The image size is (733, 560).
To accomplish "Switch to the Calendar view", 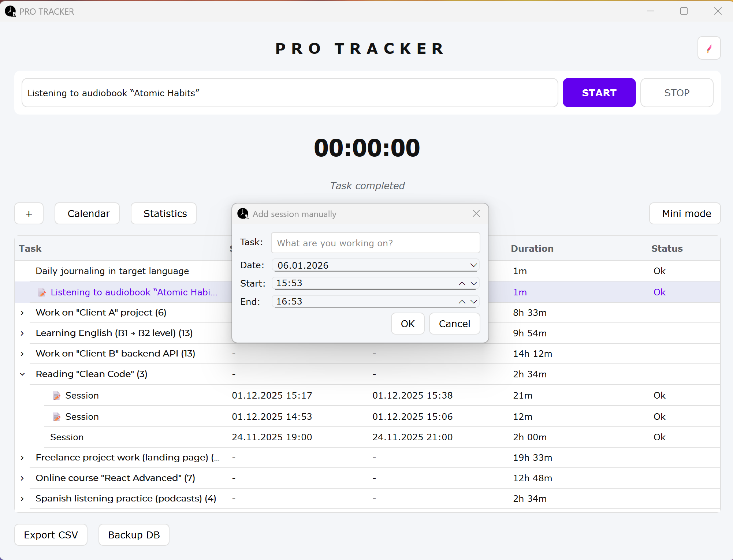I will pos(87,213).
